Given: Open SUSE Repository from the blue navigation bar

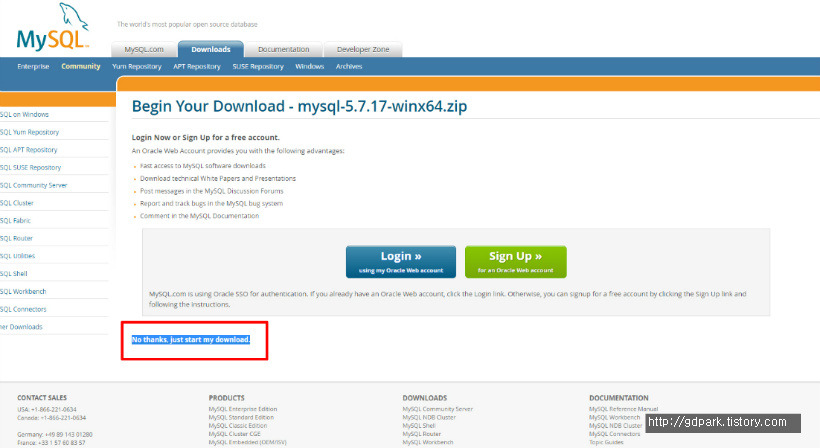Looking at the screenshot, I should coord(258,66).
